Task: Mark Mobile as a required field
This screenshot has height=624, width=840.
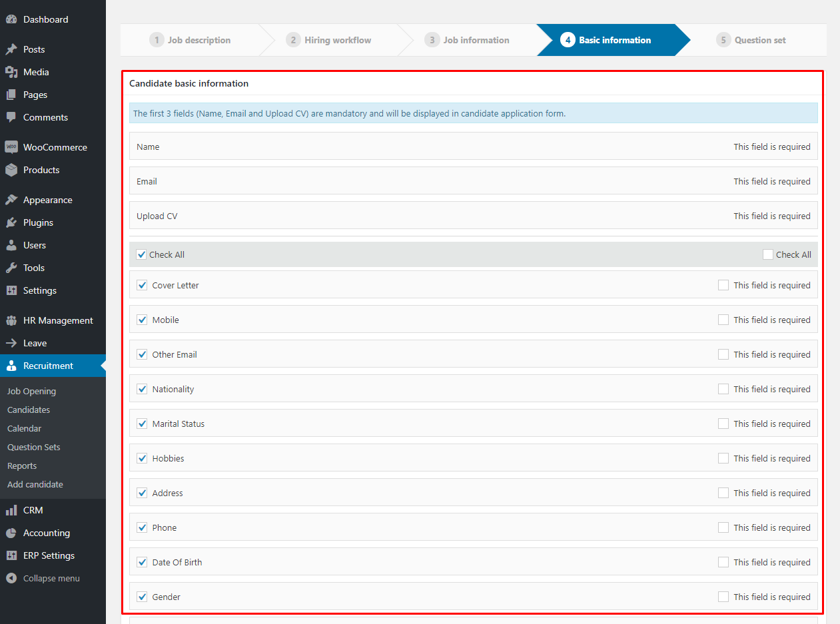Action: tap(723, 320)
